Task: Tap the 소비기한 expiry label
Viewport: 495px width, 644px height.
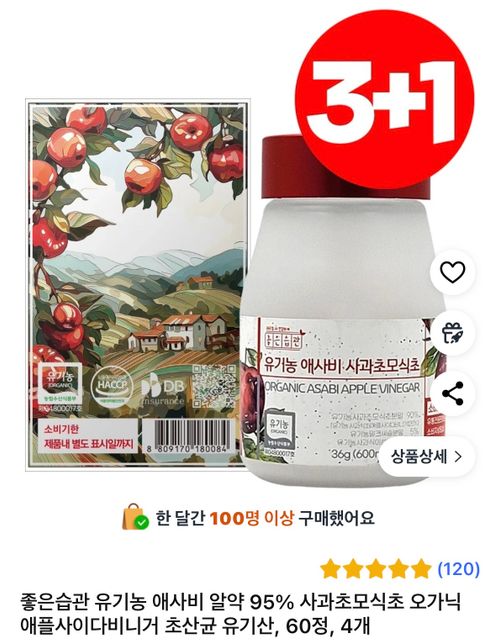Action: [x=88, y=436]
